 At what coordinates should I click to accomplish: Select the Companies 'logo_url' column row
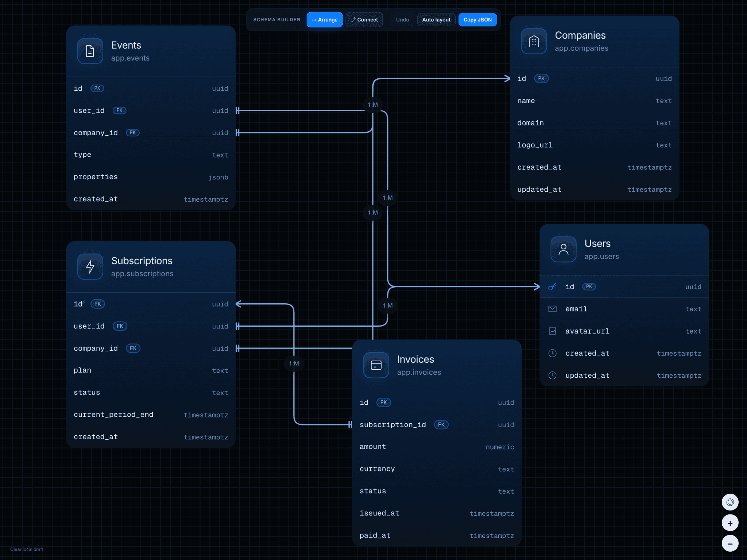pyautogui.click(x=595, y=145)
